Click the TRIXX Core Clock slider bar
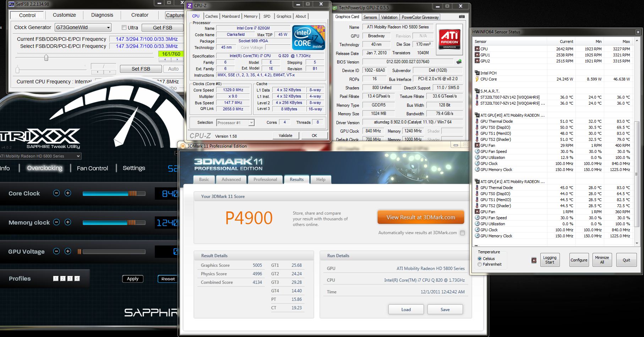644x337 pixels. pyautogui.click(x=114, y=193)
